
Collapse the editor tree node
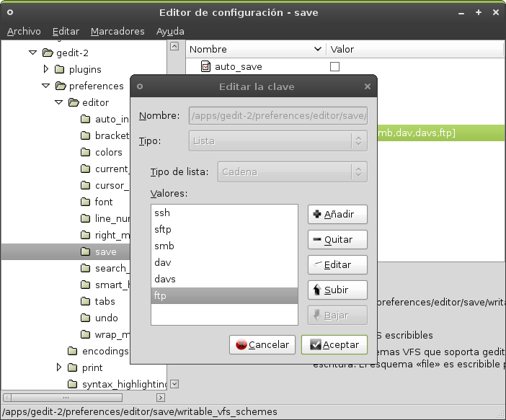pyautogui.click(x=58, y=102)
